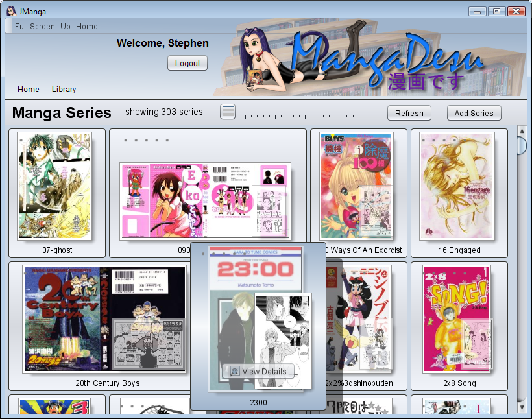This screenshot has width=532, height=419.
Task: Click the '2x8 Song' series title
Action: pyautogui.click(x=459, y=383)
